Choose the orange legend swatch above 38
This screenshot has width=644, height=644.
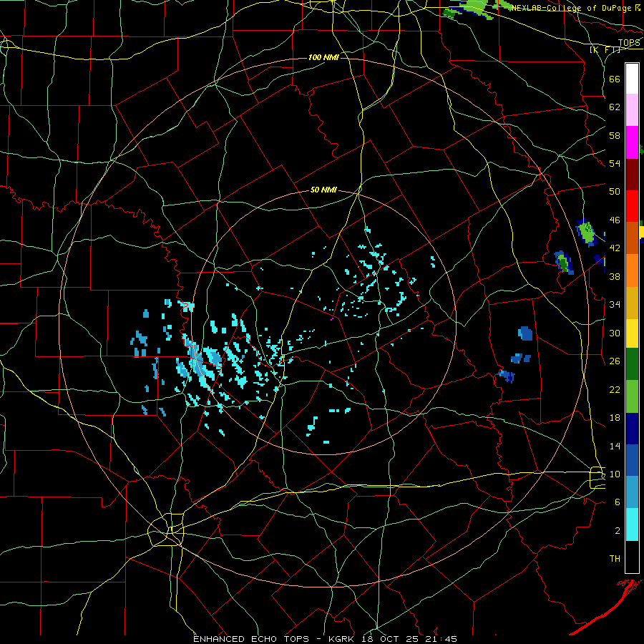pyautogui.click(x=632, y=270)
